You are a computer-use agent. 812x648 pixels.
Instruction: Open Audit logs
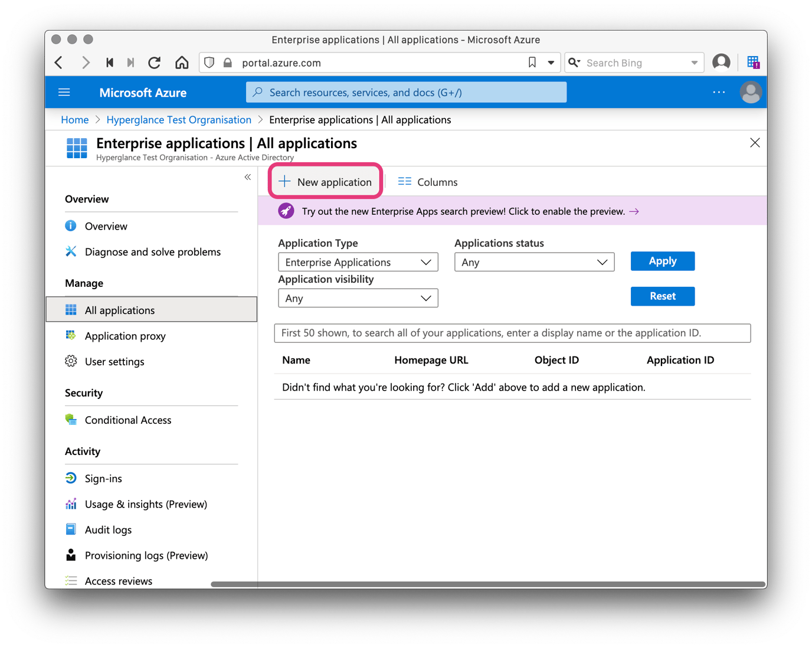click(x=108, y=529)
